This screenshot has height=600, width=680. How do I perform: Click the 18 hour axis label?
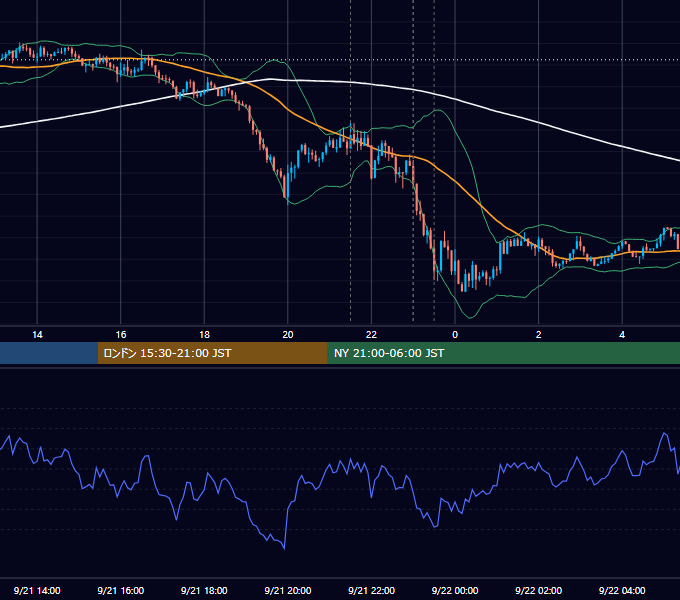pyautogui.click(x=204, y=335)
